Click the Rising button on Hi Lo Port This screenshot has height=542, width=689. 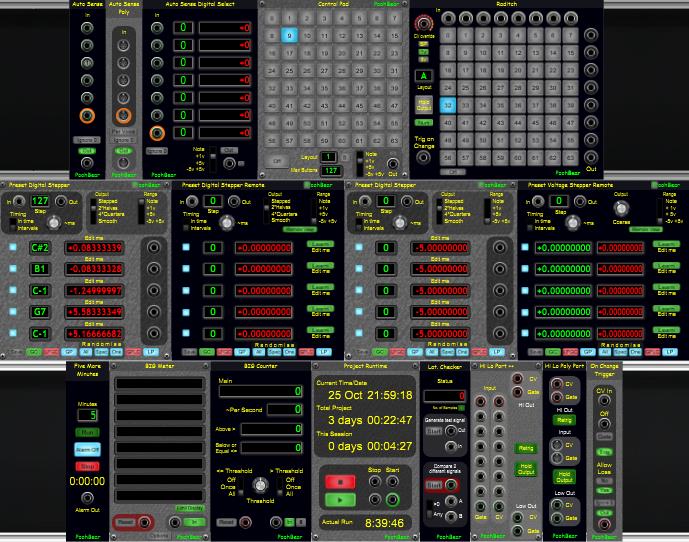coord(525,448)
